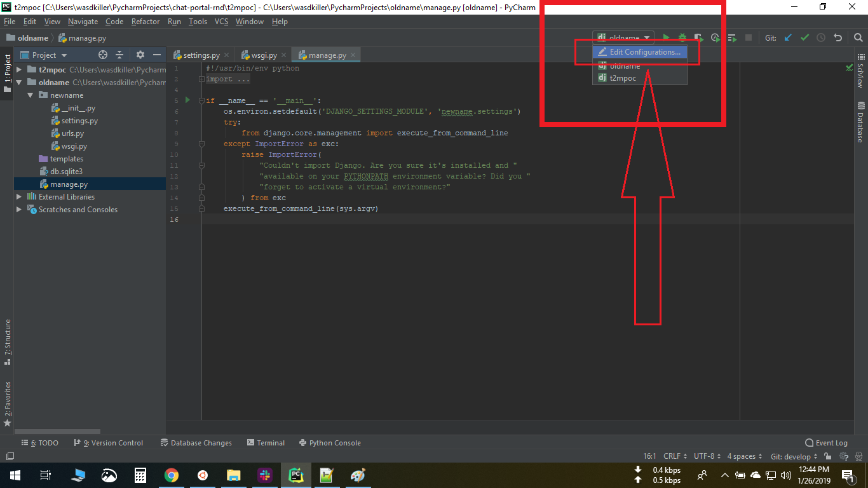Screen dimensions: 868x488
Task: Expand Scratches and Consoles node
Action: (x=20, y=210)
